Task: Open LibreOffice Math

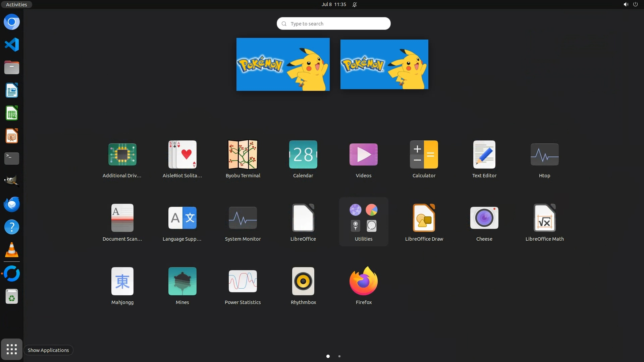Action: point(544,218)
